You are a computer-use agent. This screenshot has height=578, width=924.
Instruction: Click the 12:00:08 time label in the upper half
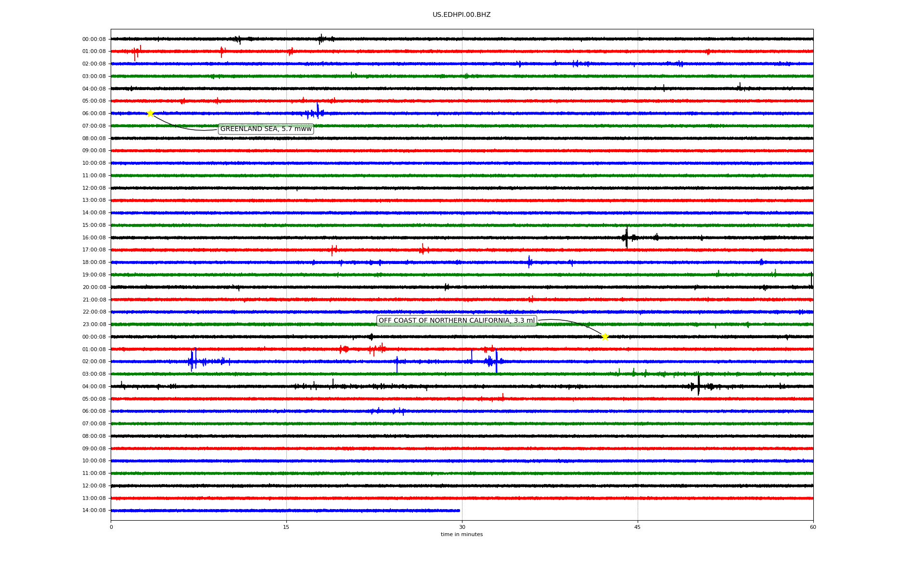point(94,188)
